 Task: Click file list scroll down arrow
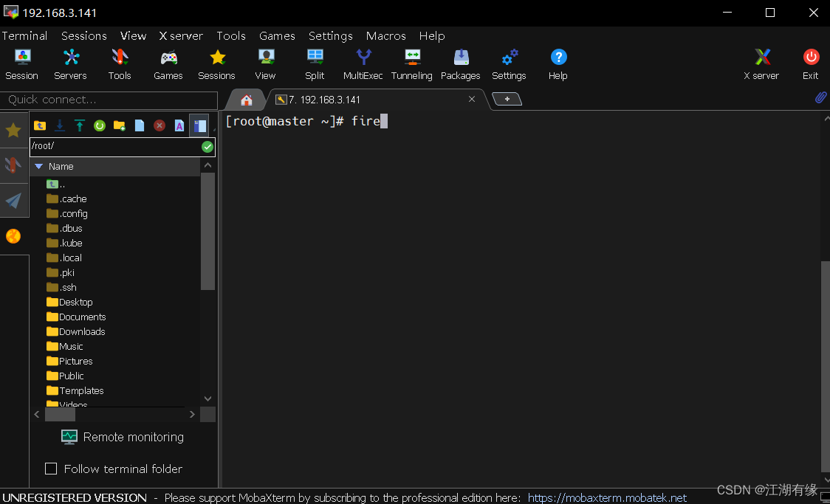click(x=208, y=398)
